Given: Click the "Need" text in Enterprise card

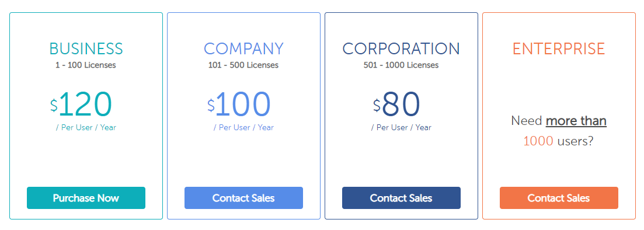Looking at the screenshot, I should coord(527,121).
